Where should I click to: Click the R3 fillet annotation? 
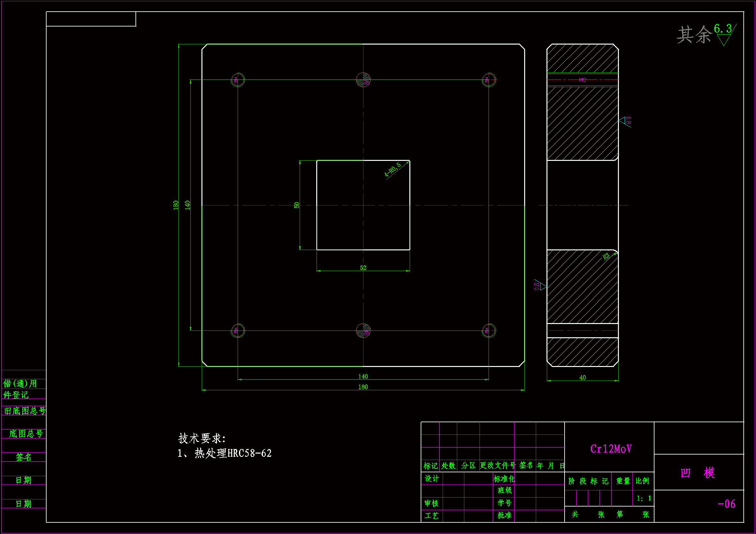coord(606,257)
